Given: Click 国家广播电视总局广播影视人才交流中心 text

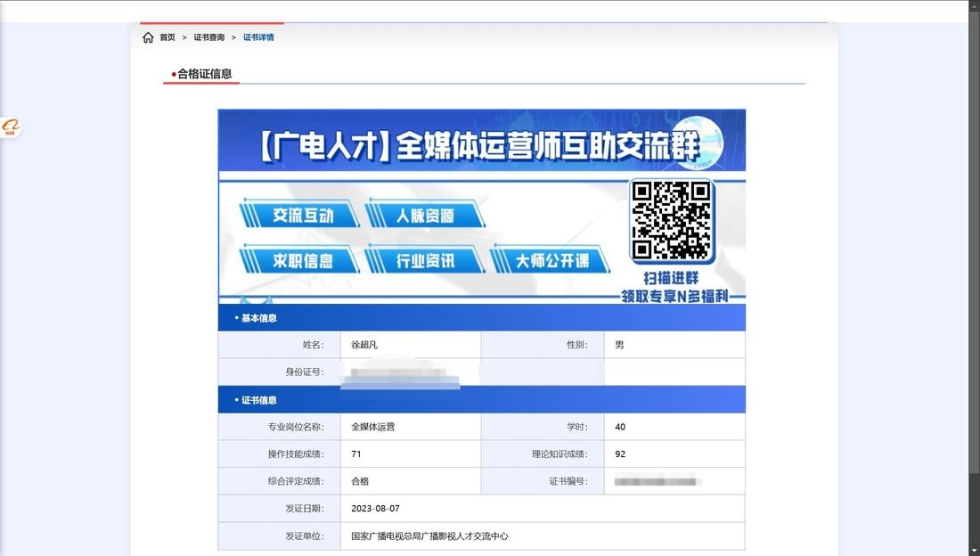Looking at the screenshot, I should pyautogui.click(x=429, y=536).
